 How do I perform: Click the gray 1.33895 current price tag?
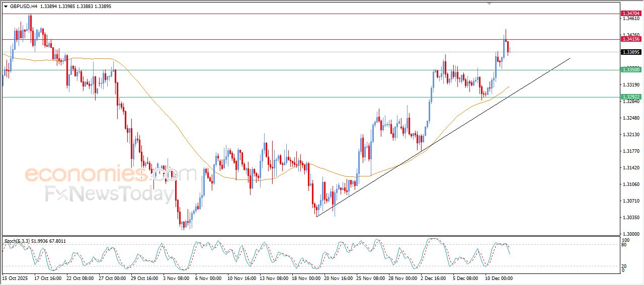(x=631, y=52)
